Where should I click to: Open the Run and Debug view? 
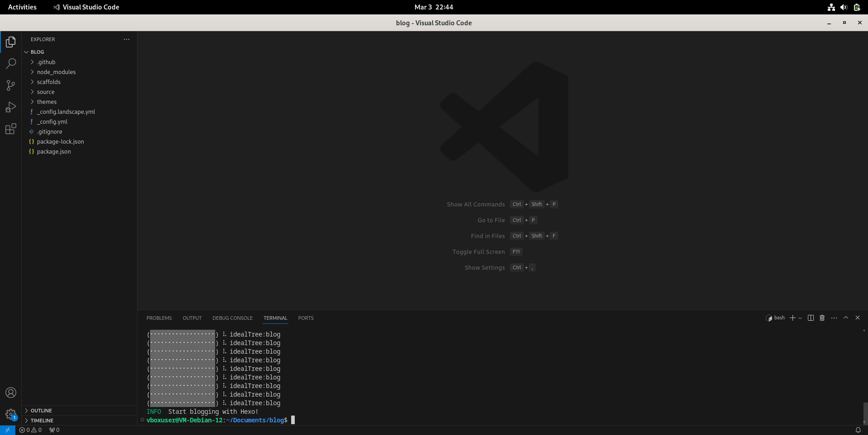(x=11, y=107)
